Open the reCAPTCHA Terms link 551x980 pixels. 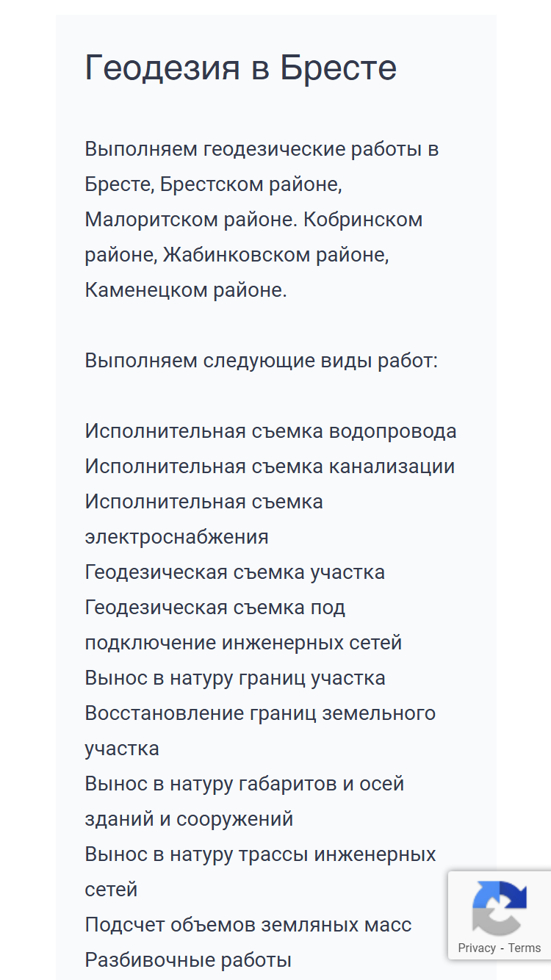[x=525, y=948]
